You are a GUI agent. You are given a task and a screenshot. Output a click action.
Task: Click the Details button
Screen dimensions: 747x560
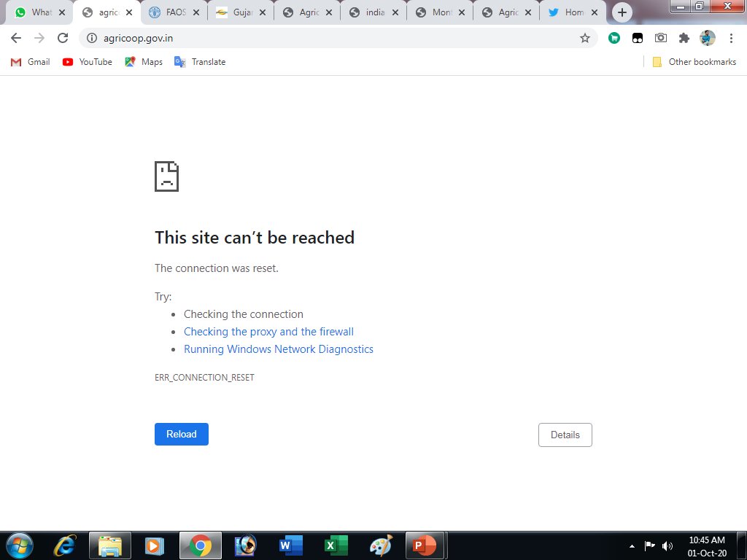point(565,435)
